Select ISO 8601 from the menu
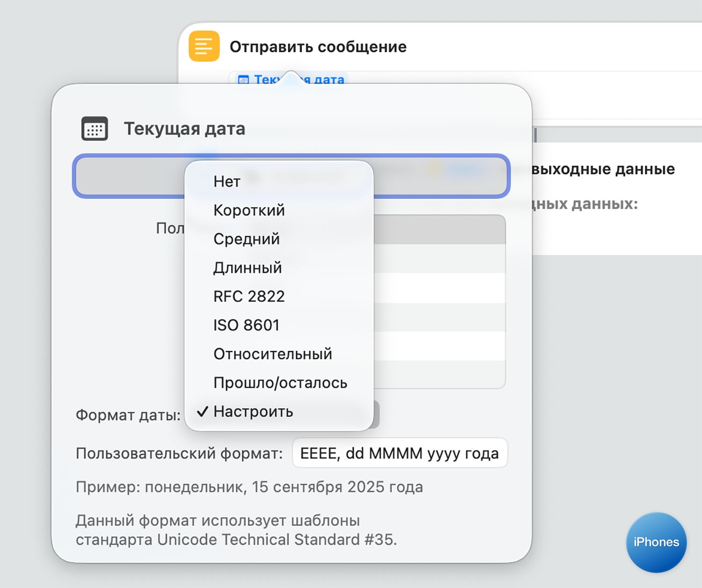Viewport: 702px width, 588px height. [x=246, y=325]
